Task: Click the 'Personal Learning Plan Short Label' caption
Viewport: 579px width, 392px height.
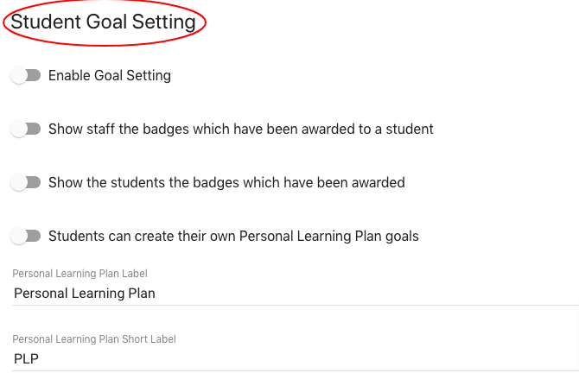Action: 95,339
